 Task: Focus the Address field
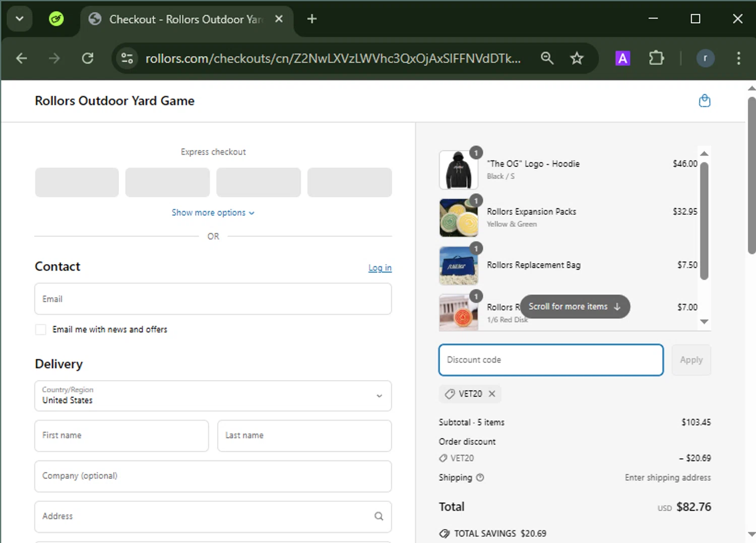pos(213,516)
